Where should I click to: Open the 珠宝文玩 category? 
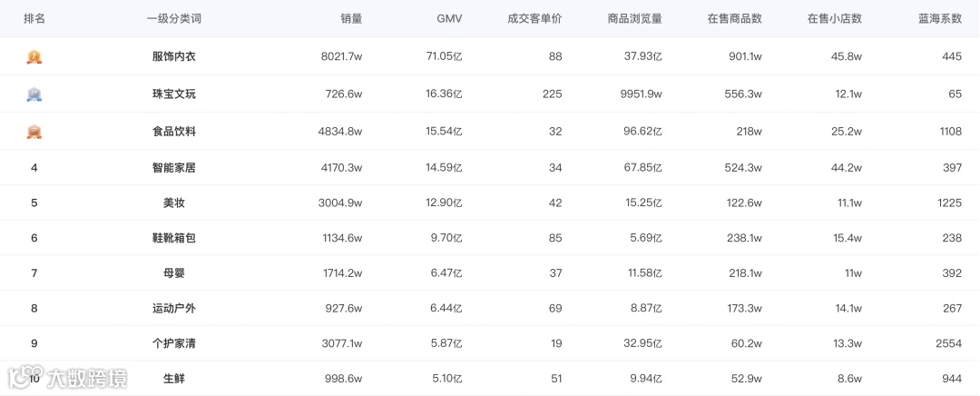coord(173,94)
